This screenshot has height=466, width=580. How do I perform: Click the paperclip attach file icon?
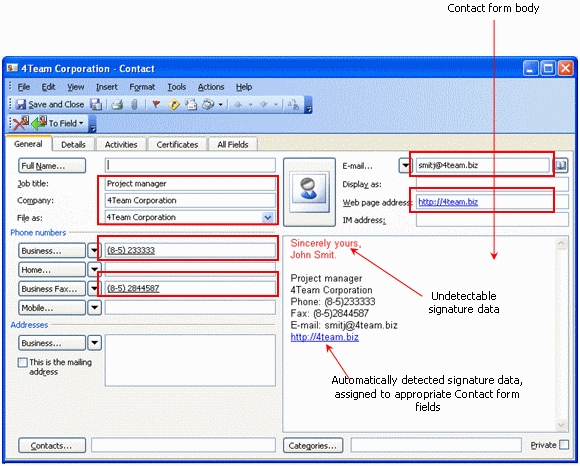click(134, 105)
